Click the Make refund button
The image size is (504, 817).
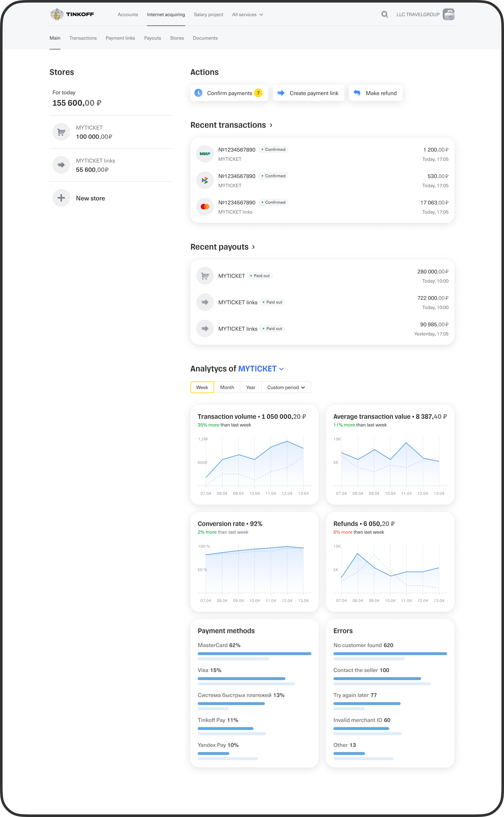coord(376,93)
